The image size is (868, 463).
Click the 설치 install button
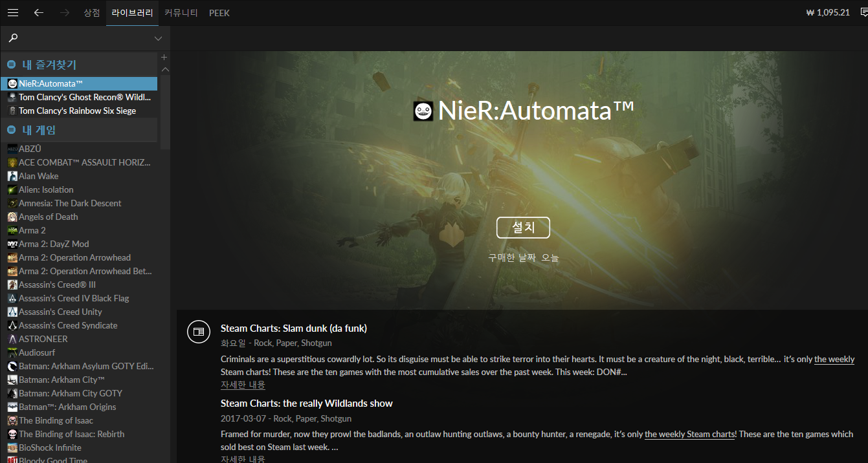tap(523, 228)
